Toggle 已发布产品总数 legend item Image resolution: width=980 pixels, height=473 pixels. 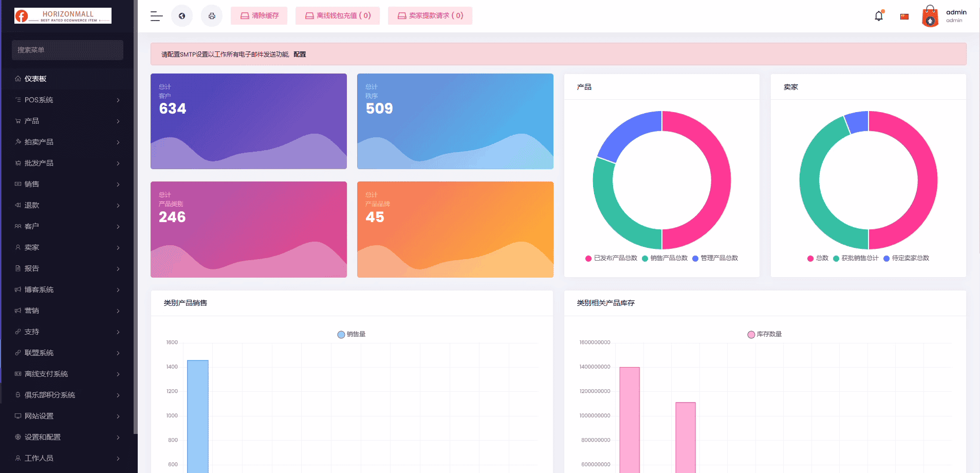coord(611,258)
